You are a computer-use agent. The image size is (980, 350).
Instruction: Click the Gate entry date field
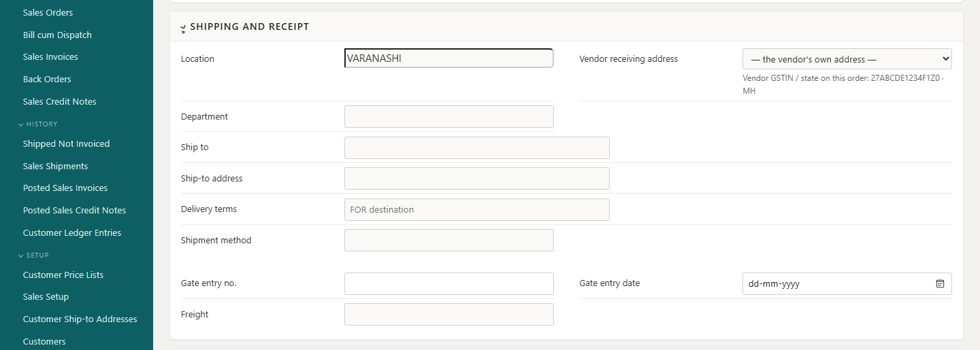tap(847, 283)
